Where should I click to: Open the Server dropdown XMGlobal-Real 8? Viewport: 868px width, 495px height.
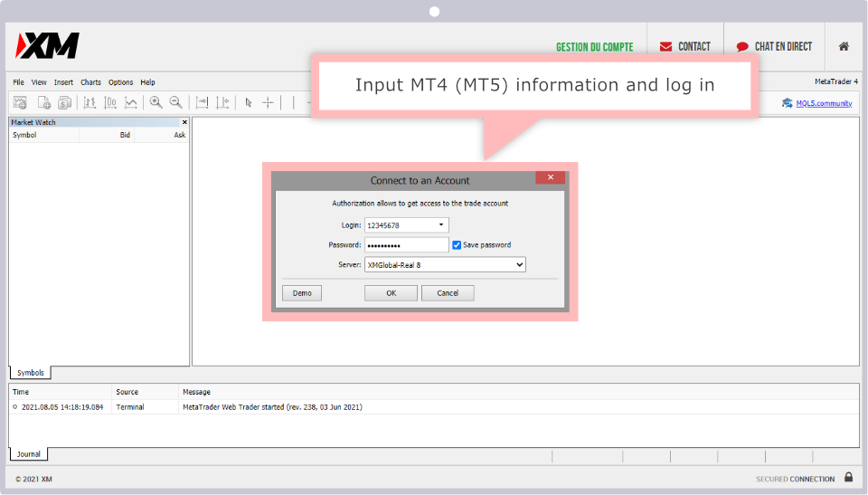(x=445, y=265)
